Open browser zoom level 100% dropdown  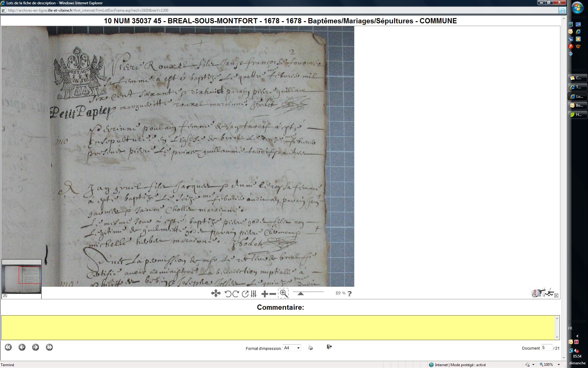click(559, 365)
